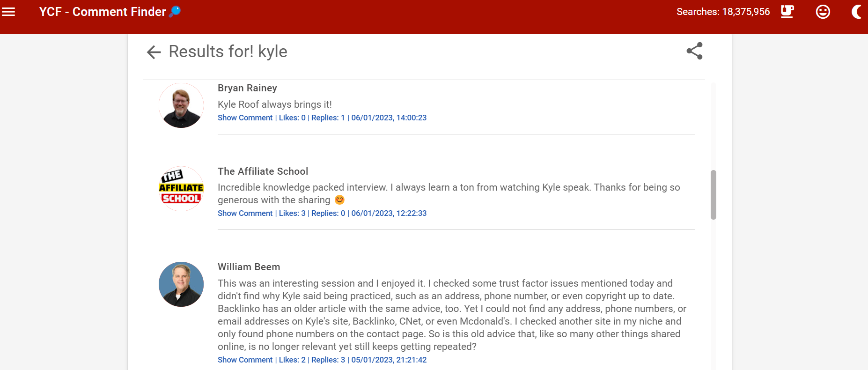The width and height of the screenshot is (868, 370).
Task: Show Comment for The Affiliate School
Action: pyautogui.click(x=245, y=214)
